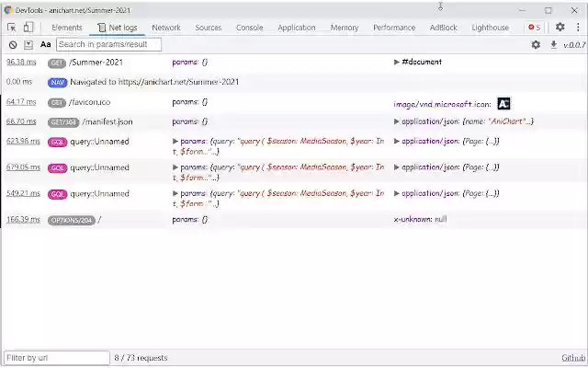Image resolution: width=588 pixels, height=368 pixels.
Task: Expand result of 679.05 ms query
Action: tap(396, 167)
